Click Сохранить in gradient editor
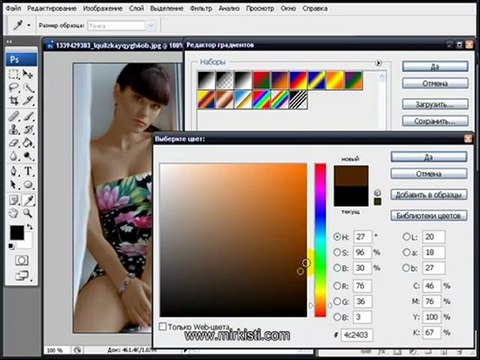 [x=435, y=121]
